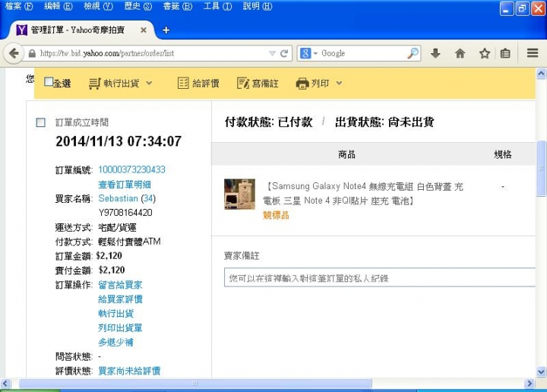
Task: Open buyer Sebastian profile link
Action: [119, 198]
